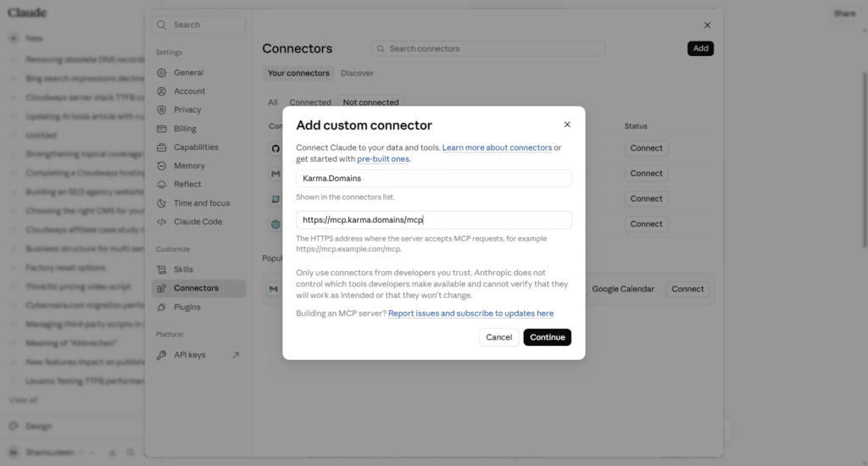Open Time and focus via icon

coord(162,203)
